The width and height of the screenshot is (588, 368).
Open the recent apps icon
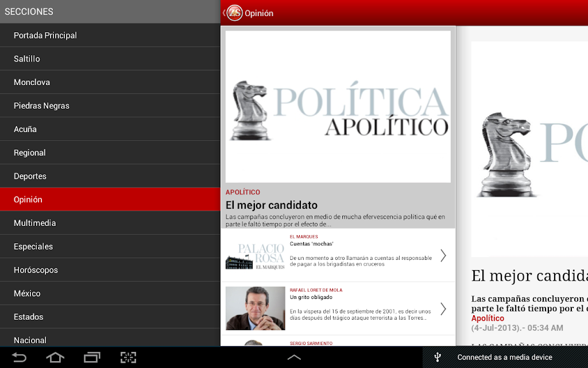pyautogui.click(x=92, y=357)
